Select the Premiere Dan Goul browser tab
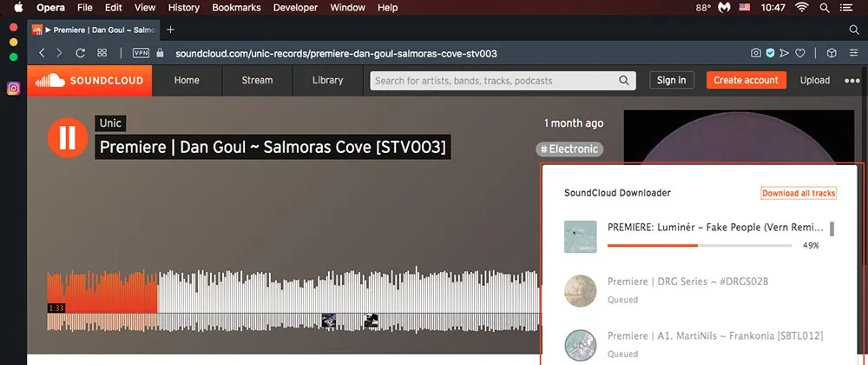Viewport: 868px width, 365px height. [x=94, y=30]
